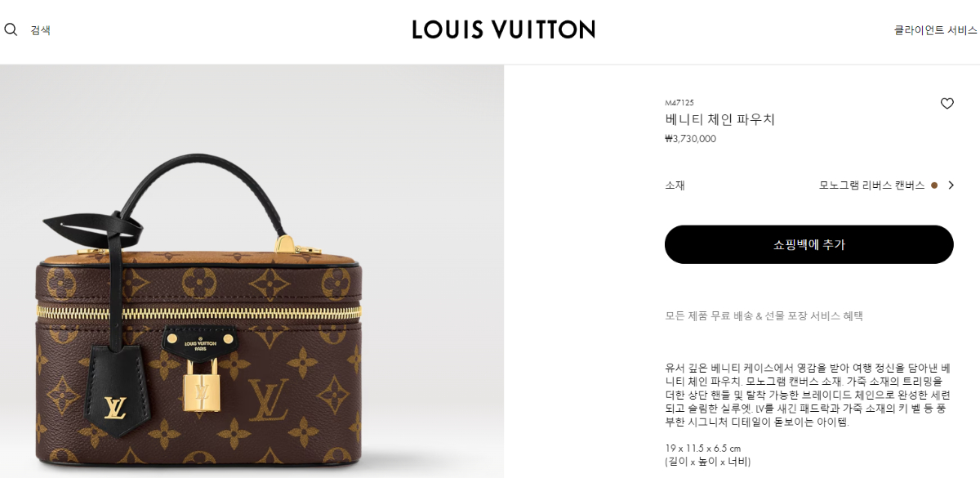
Task: Click the gold padlock on the bag
Action: (x=198, y=385)
